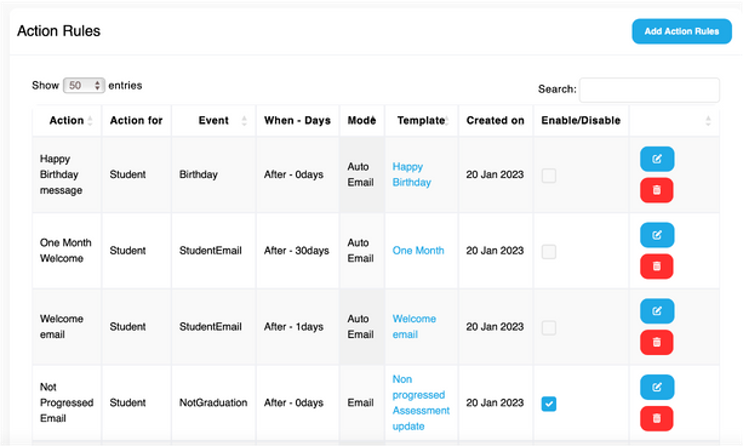This screenshot has height=446, width=744.
Task: Edit the One Month Welcome rule
Action: pyautogui.click(x=657, y=235)
